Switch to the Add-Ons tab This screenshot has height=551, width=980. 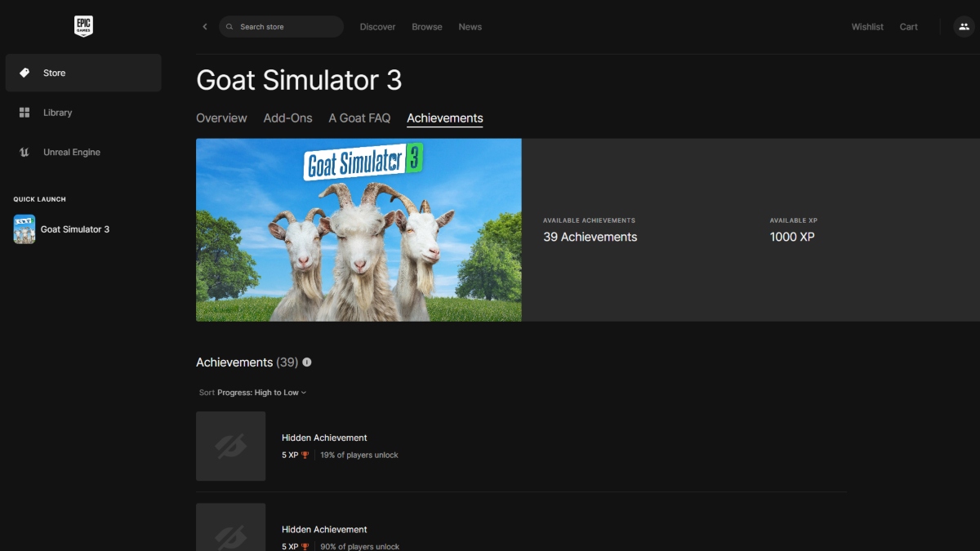[287, 118]
